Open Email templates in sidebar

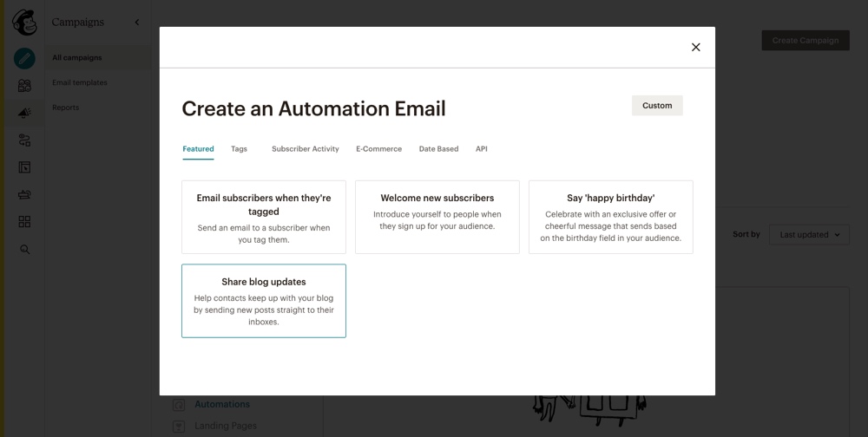point(80,82)
